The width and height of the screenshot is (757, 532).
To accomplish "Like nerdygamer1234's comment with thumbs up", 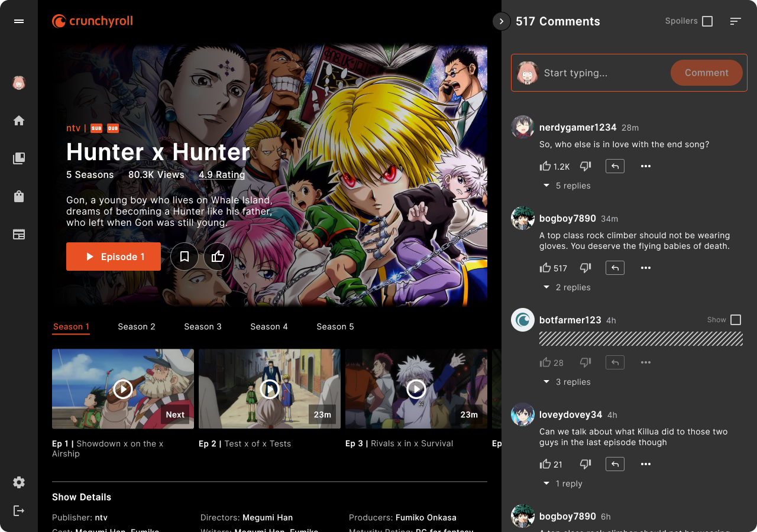I will [546, 166].
